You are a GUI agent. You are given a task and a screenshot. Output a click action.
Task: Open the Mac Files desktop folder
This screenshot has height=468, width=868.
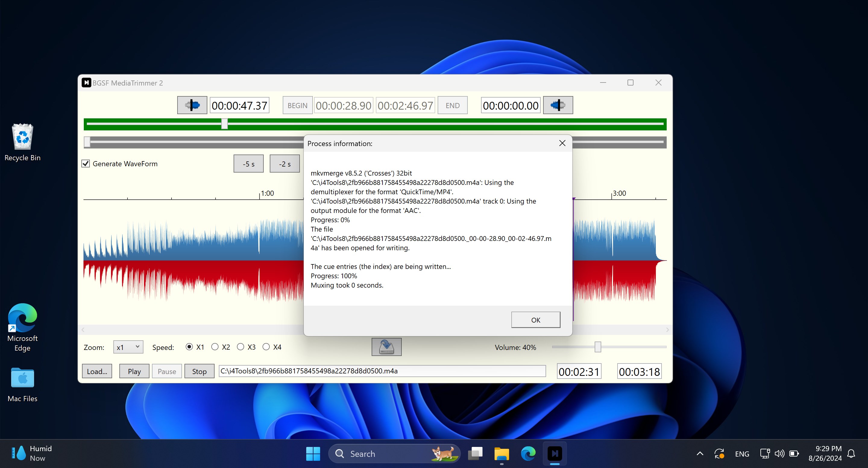(x=22, y=385)
